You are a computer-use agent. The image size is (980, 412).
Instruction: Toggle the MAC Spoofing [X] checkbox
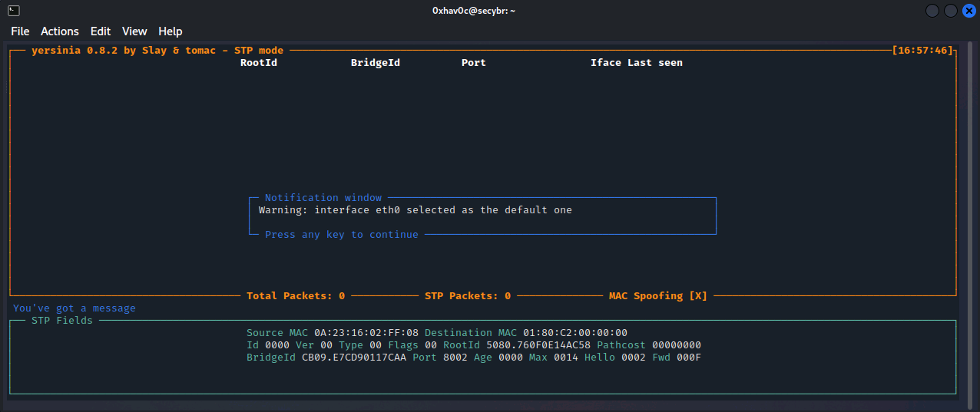coord(698,296)
